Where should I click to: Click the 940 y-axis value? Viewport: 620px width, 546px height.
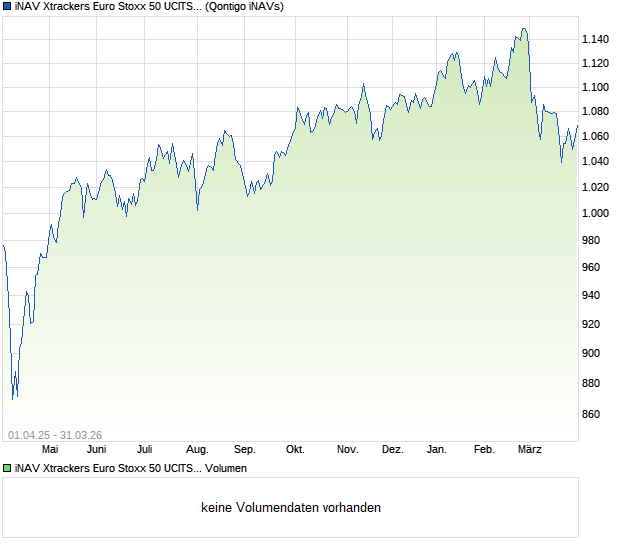point(591,295)
